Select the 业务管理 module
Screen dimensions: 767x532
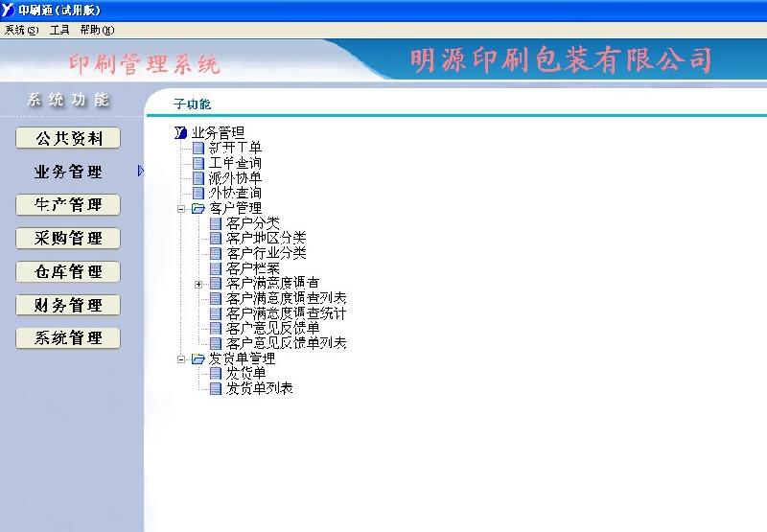tap(68, 172)
